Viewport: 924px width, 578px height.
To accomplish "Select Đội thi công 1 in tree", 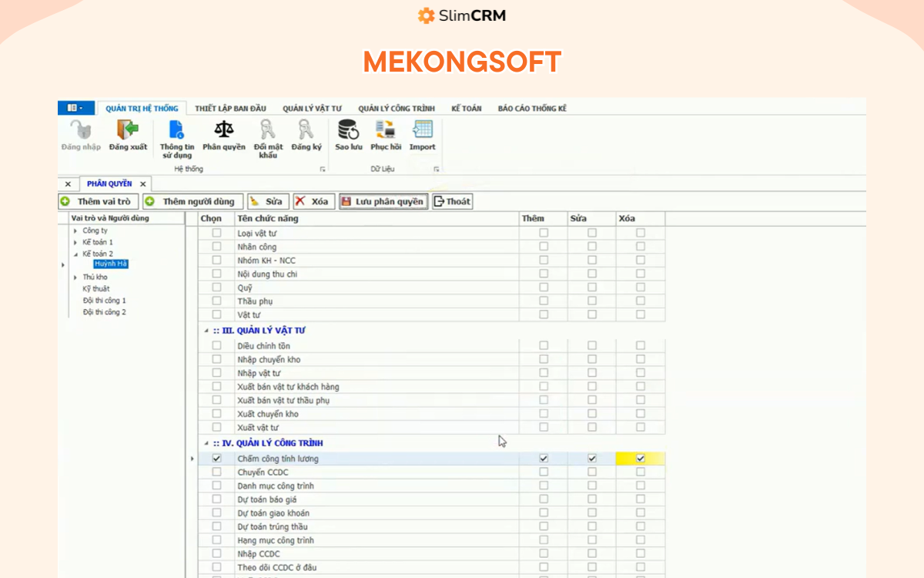I will tap(104, 301).
